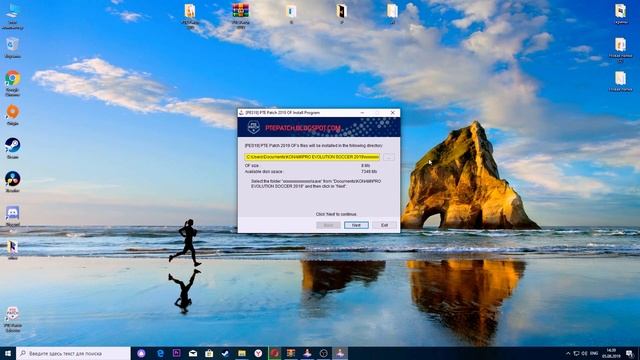Screen dimensions: 640x360
Task: Launch Steam from the desktop shortcut
Action: pyautogui.click(x=13, y=148)
